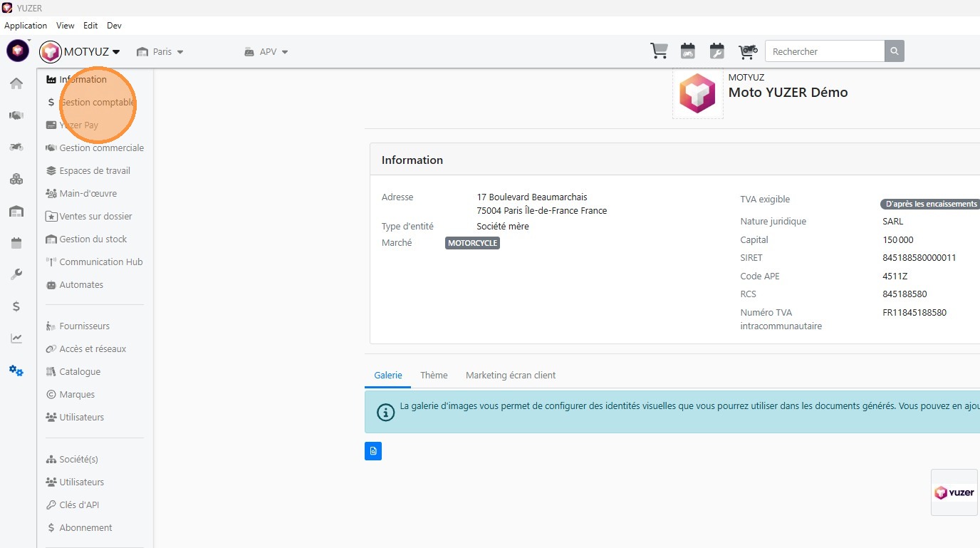Viewport: 980px width, 548px height.
Task: Open the motorcycle calendar icon
Action: [687, 51]
